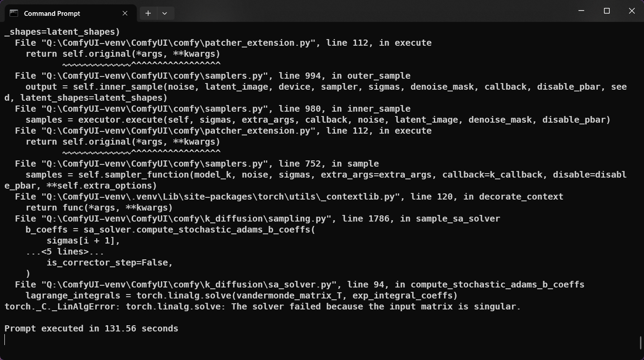Click the "...<5 lines>..." collapsed text
The image size is (644, 360).
65,252
